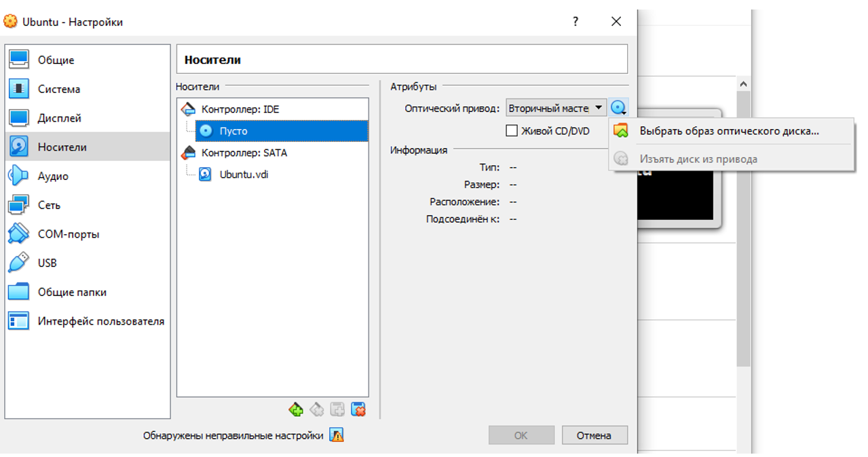
Task: Add a new storage controller
Action: (x=295, y=409)
